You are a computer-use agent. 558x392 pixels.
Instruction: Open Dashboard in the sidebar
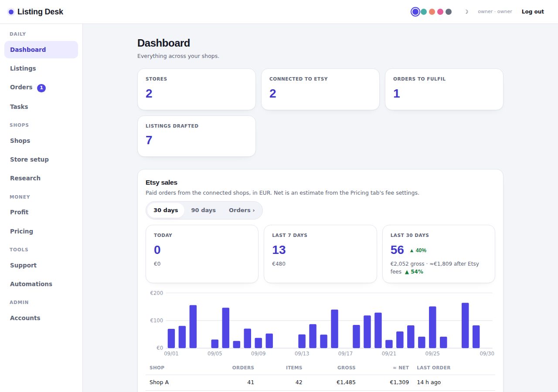click(x=41, y=50)
